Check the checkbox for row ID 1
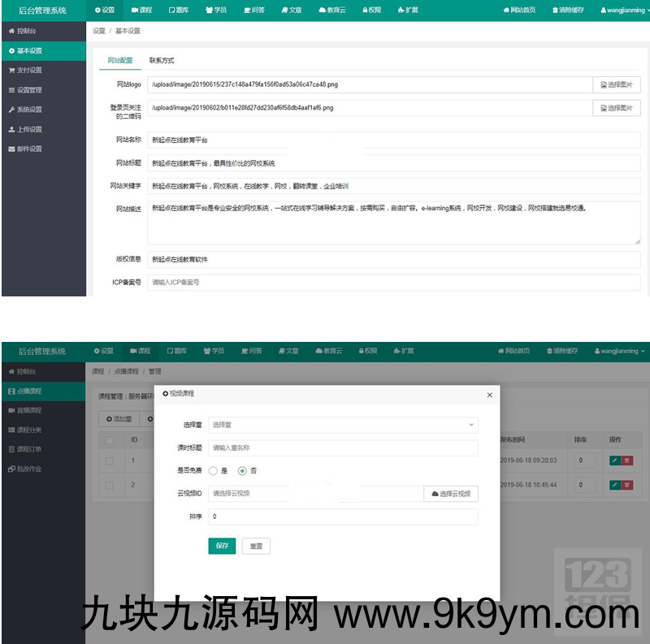The height and width of the screenshot is (644, 650). 109,460
